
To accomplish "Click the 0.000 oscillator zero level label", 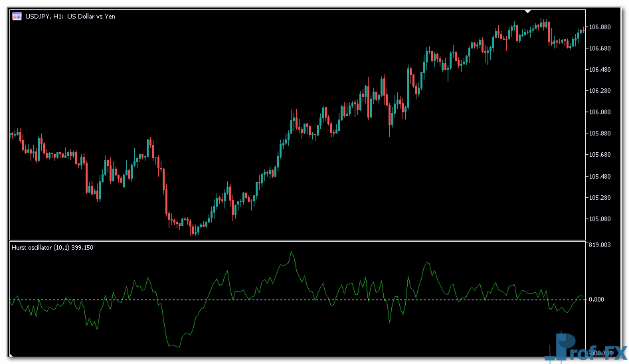I will click(x=596, y=300).
